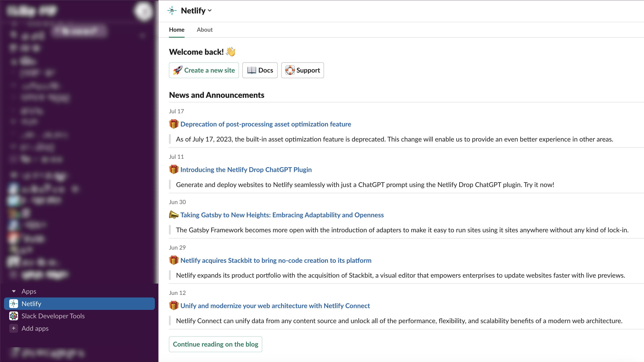Click the plus icon beside Add apps
This screenshot has width=644, height=362.
click(13, 328)
